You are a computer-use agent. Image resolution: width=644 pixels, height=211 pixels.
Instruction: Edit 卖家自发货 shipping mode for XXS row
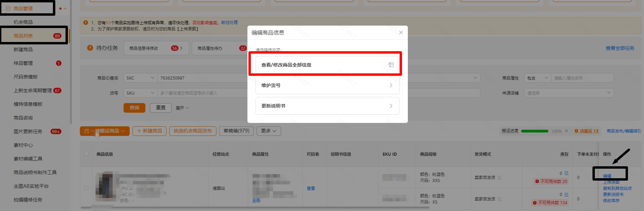pyautogui.click(x=500, y=178)
